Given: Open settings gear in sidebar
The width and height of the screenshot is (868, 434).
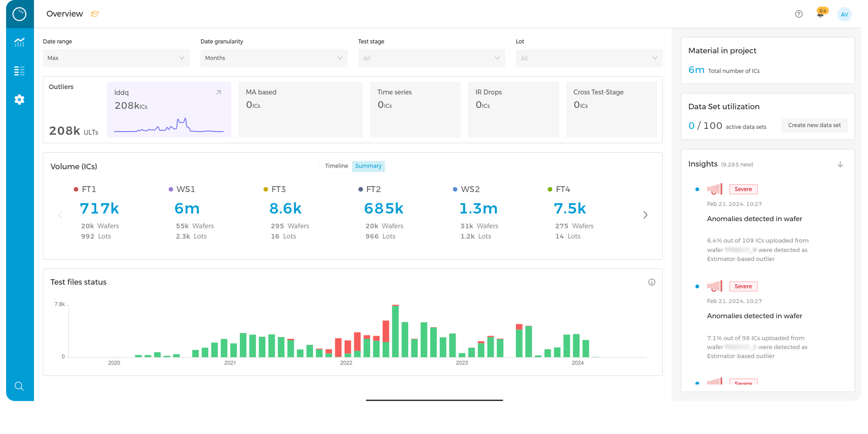Looking at the screenshot, I should 19,100.
